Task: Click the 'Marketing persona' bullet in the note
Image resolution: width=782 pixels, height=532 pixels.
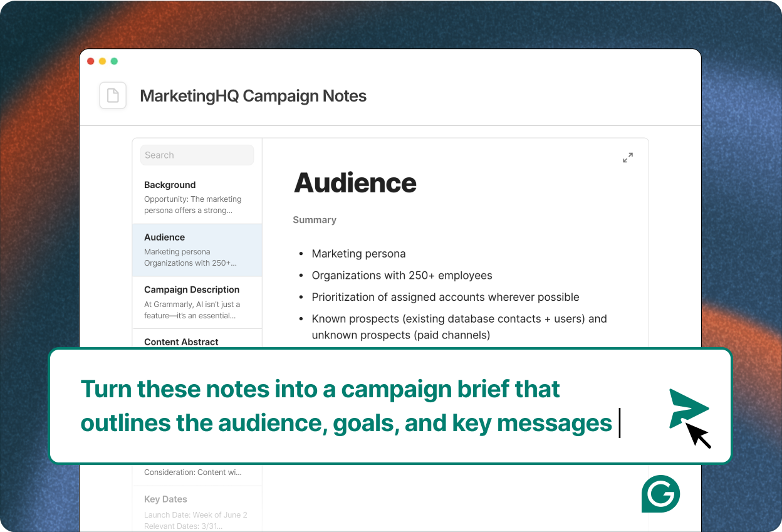Action: pos(358,254)
